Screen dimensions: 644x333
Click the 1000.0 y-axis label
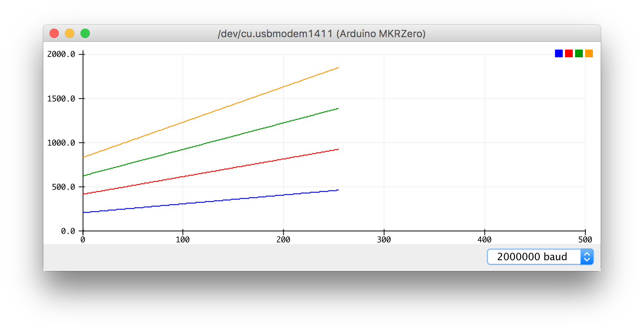tap(61, 143)
